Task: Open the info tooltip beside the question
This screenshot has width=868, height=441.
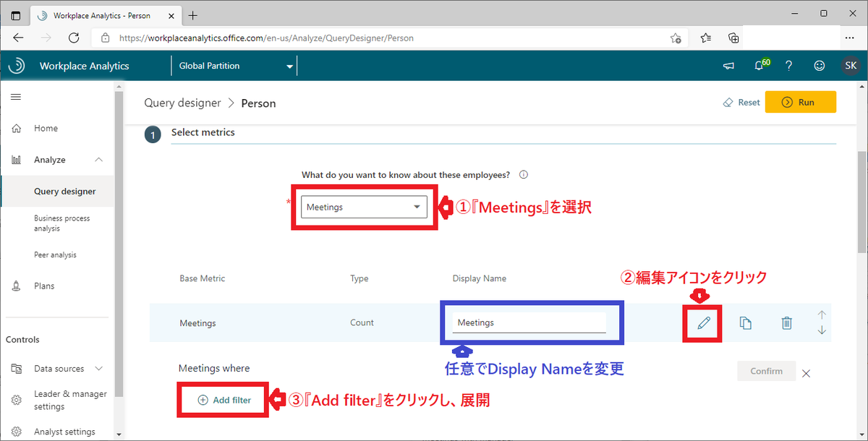Action: click(x=524, y=174)
